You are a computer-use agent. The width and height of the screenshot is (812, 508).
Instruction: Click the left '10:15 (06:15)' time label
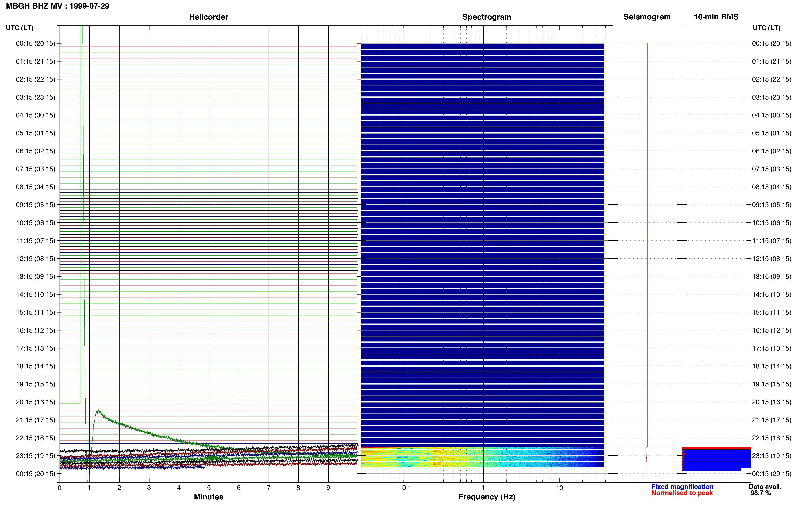[x=36, y=223]
